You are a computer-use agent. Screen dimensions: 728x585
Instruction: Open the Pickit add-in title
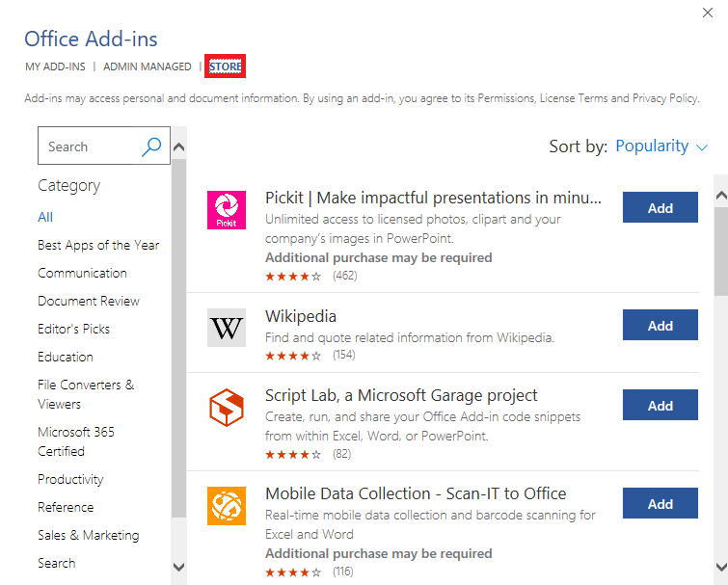(433, 199)
